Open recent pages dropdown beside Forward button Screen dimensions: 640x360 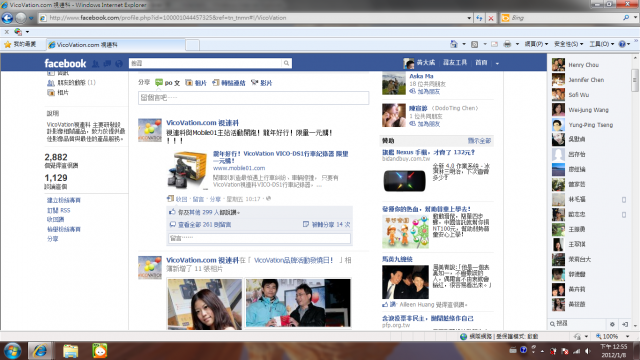(x=31, y=18)
